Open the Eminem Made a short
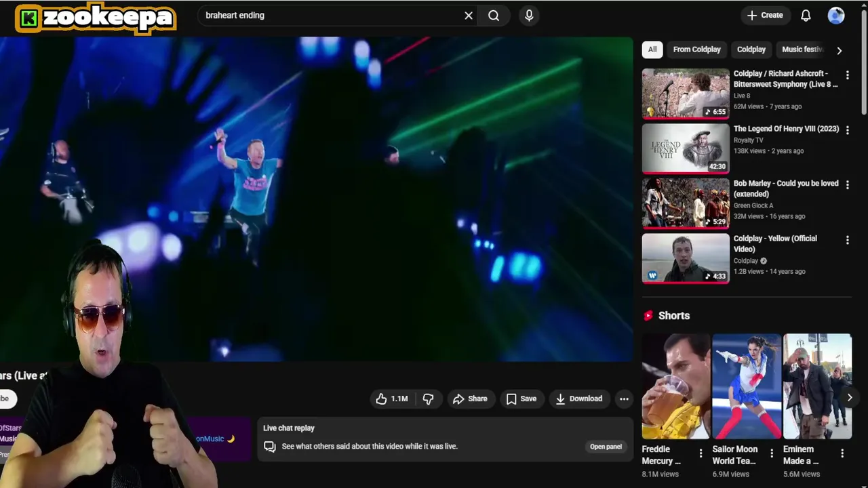Image resolution: width=868 pixels, height=488 pixels. [x=817, y=386]
